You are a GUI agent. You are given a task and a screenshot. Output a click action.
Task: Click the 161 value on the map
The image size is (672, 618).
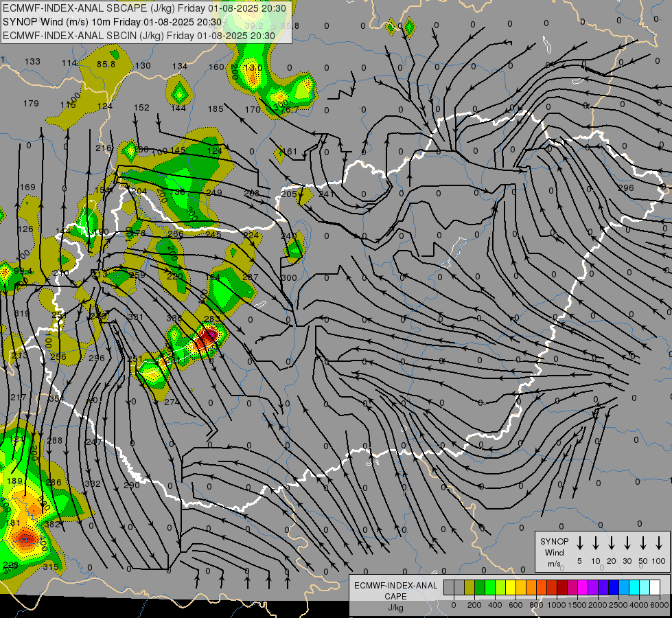pos(290,151)
